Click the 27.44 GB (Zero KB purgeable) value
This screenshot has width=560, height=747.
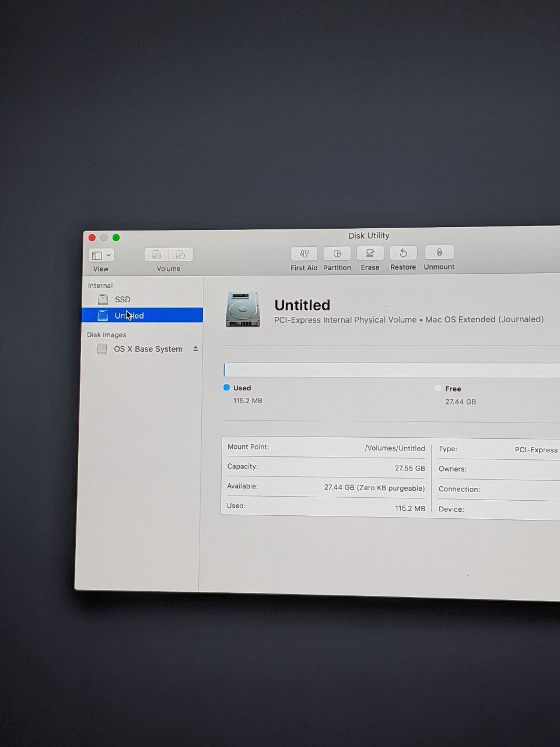click(374, 488)
